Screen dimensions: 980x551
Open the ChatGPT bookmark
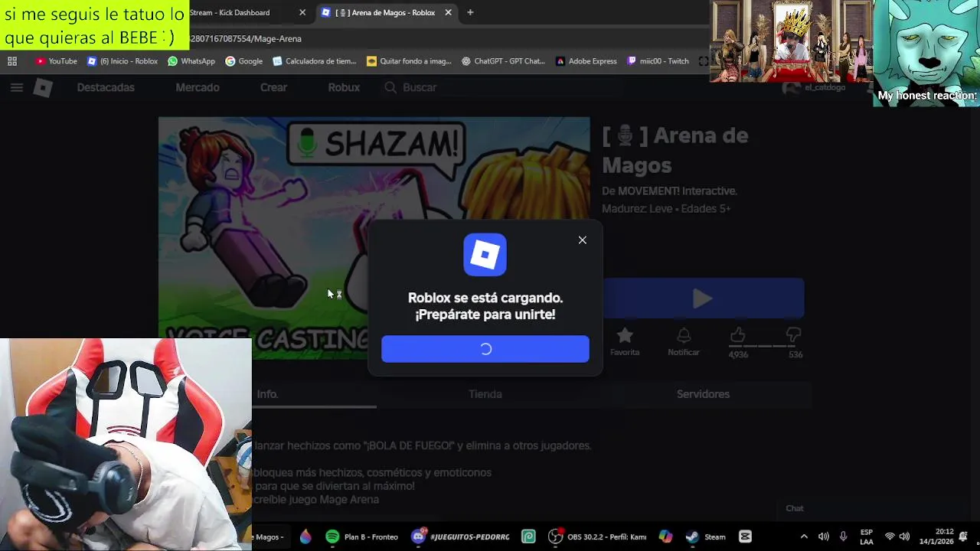point(503,61)
